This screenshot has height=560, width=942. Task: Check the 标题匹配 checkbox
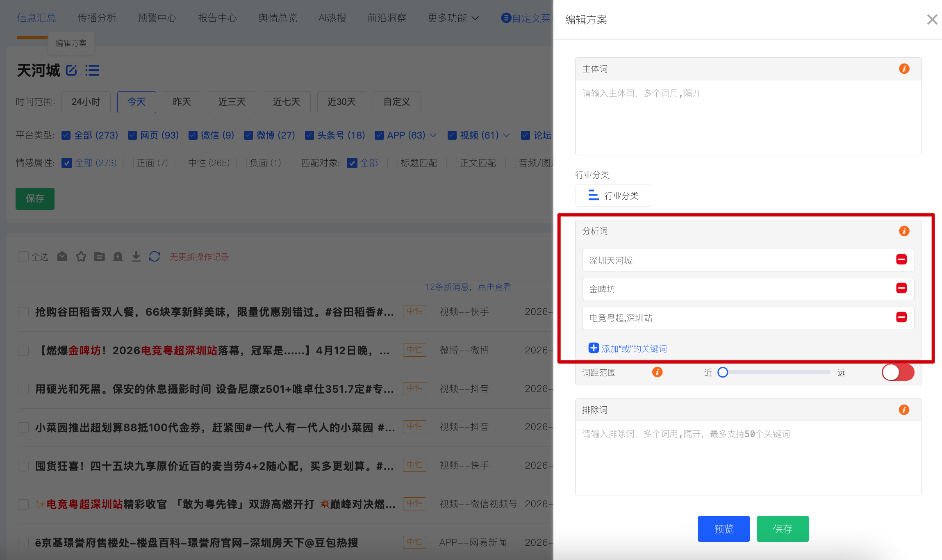[392, 163]
